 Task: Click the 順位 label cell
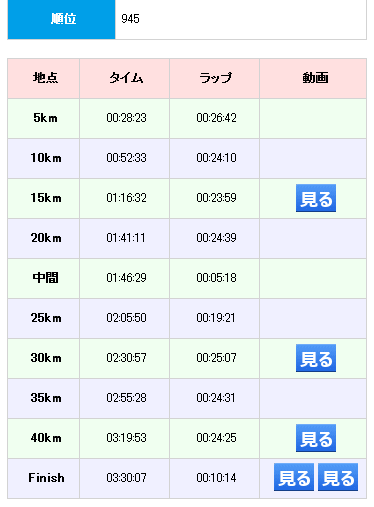(62, 19)
